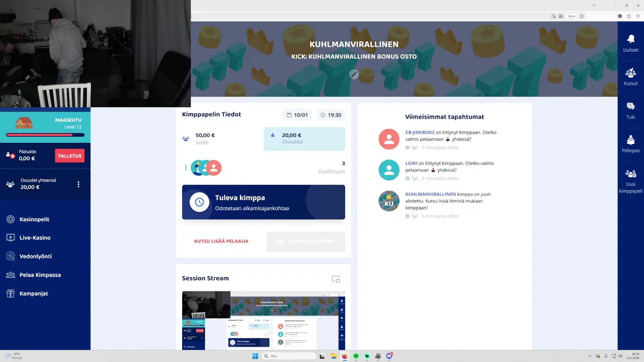Open Live-Kasino in the sidebar
This screenshot has height=362, width=644.
35,238
